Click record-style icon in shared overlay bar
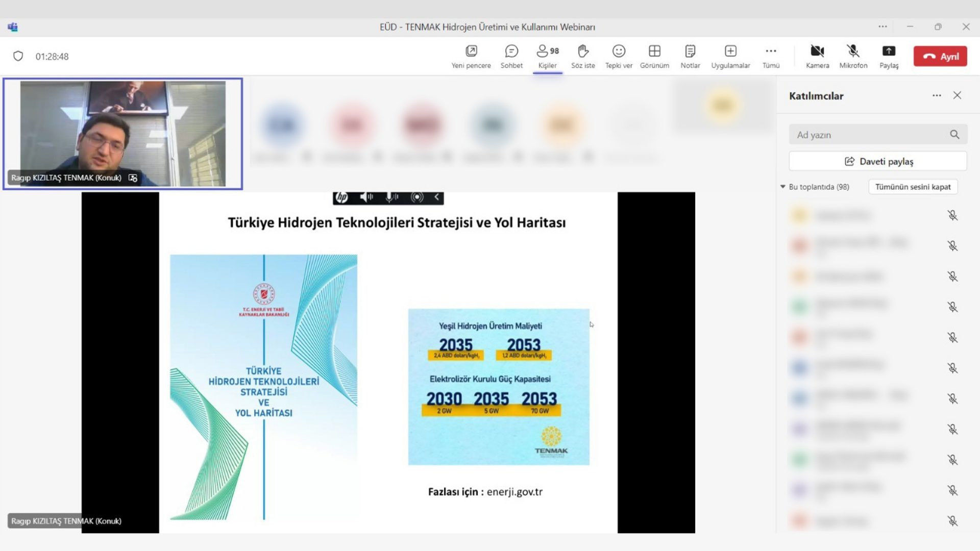 (417, 197)
